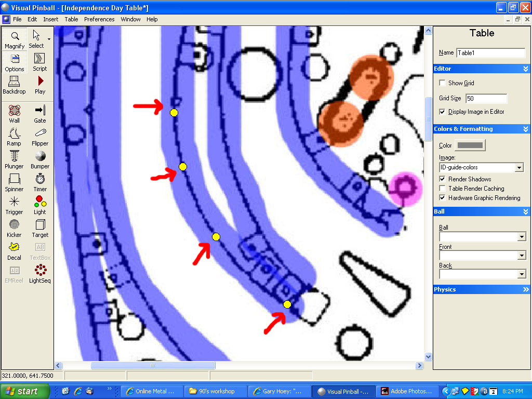This screenshot has width=532, height=399.
Task: Select the Decal tool
Action: 15,251
